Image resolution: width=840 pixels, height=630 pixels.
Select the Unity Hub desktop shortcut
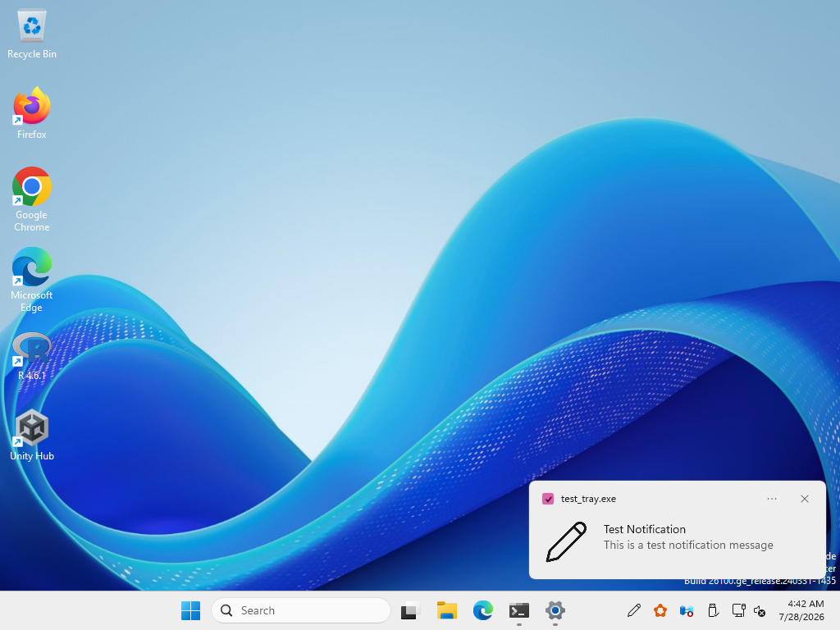[x=32, y=435]
